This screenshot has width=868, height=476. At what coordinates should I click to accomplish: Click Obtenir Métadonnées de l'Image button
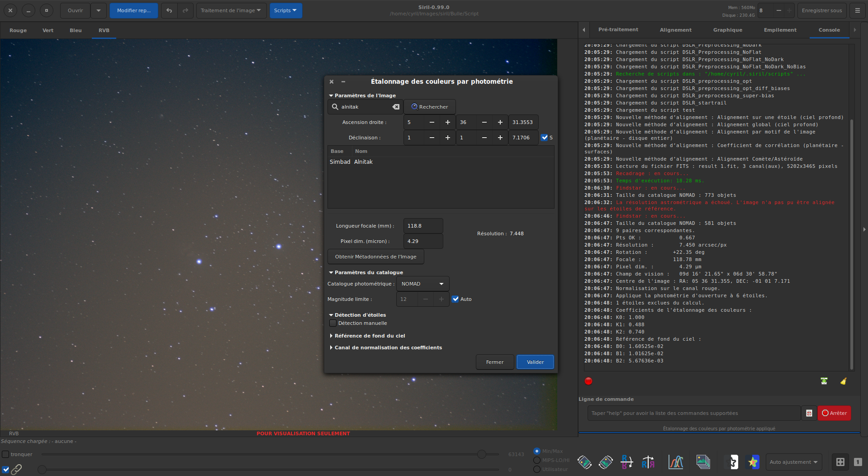(375, 257)
